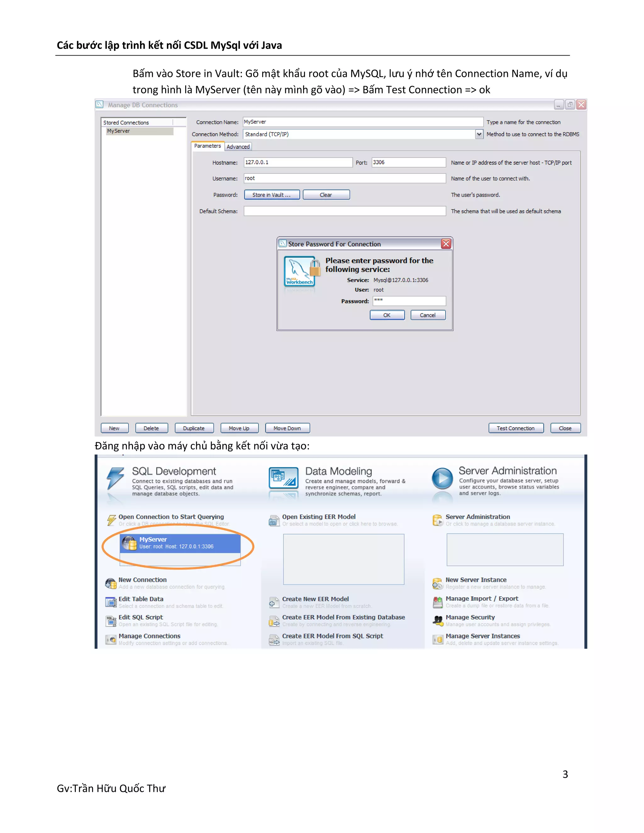This screenshot has width=644, height=833.
Task: Focus the Default Schema field
Action: [x=345, y=211]
